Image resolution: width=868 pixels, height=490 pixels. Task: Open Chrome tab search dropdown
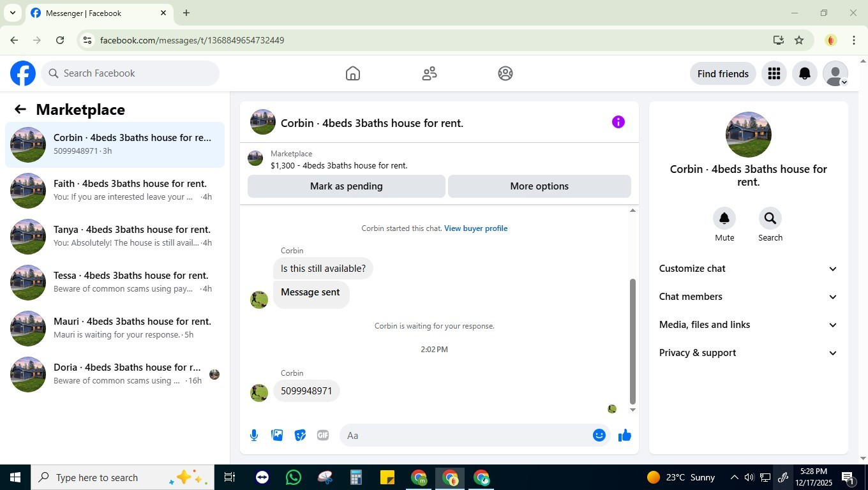point(12,13)
